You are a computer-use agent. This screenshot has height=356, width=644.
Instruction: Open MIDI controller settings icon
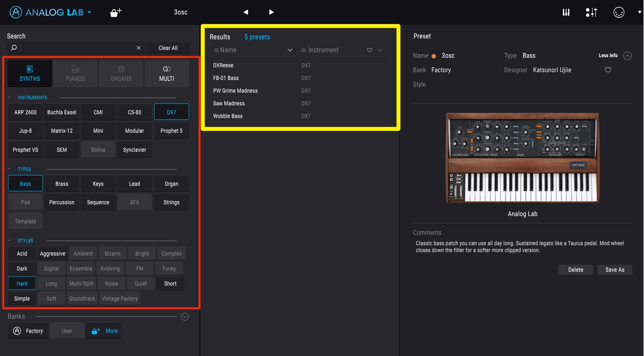[619, 12]
